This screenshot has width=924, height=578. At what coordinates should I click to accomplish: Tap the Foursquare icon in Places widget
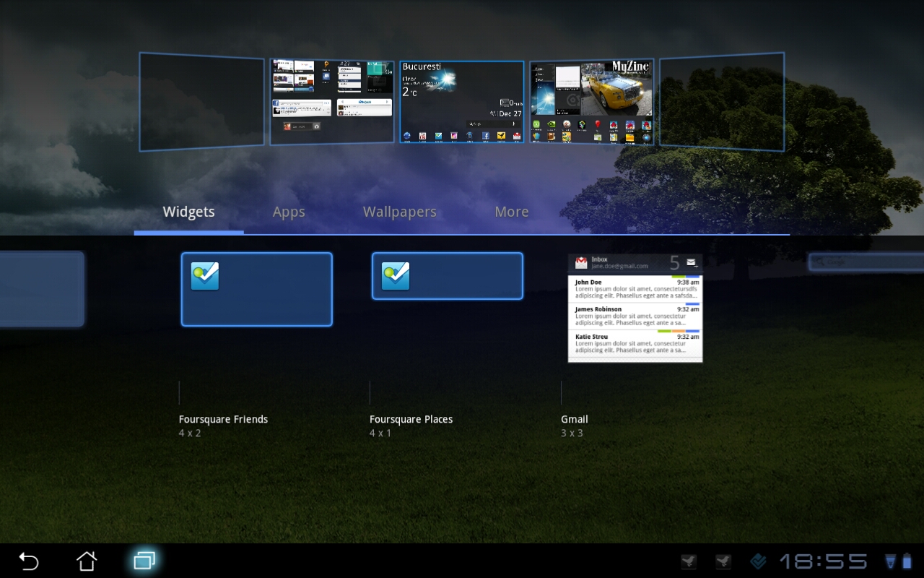point(396,276)
